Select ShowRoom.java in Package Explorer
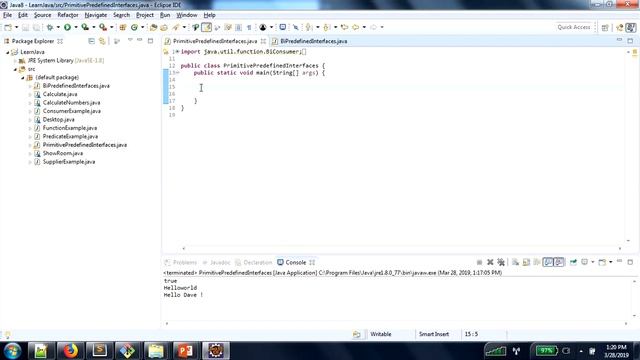This screenshot has height=360, width=640. (62, 153)
